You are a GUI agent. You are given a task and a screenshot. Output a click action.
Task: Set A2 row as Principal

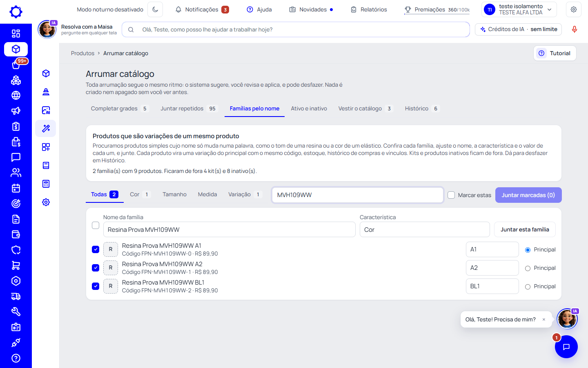click(x=528, y=268)
